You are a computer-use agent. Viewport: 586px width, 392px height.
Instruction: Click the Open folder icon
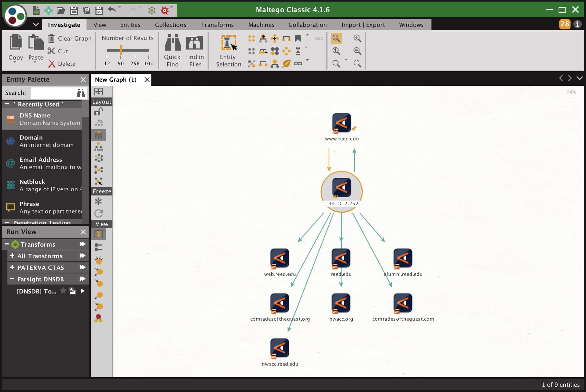61,10
